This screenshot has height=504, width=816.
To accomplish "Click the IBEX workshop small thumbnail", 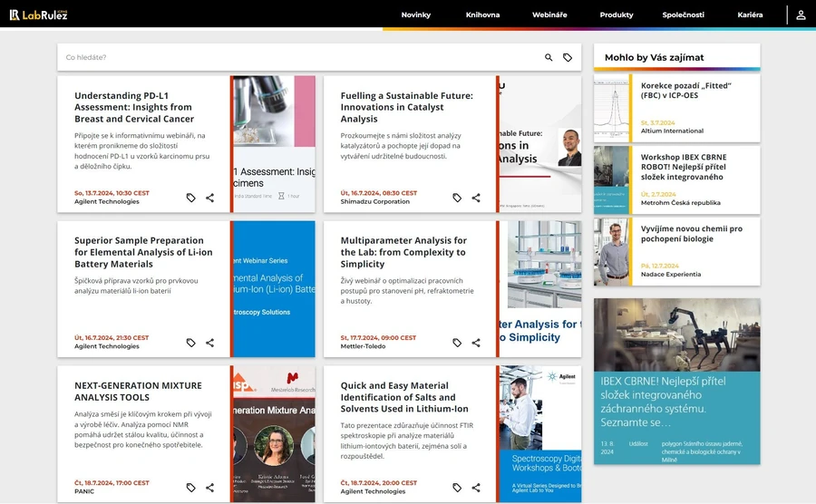I will (611, 180).
